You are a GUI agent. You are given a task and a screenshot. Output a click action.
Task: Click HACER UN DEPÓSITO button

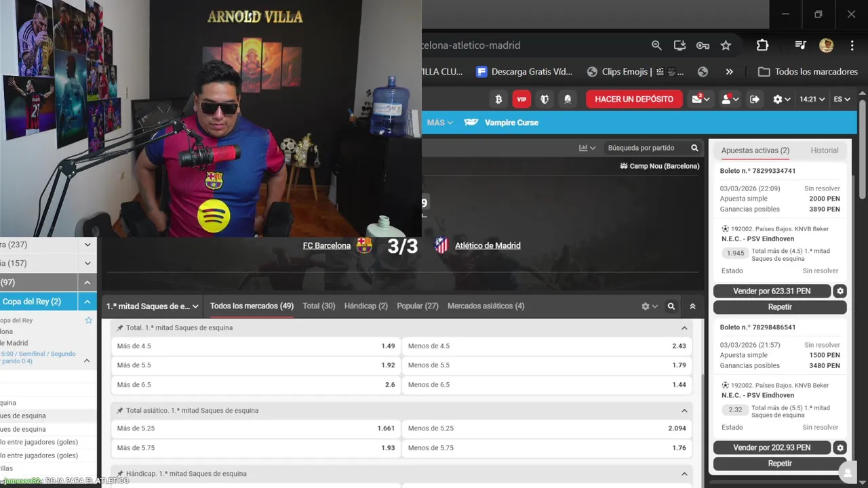(634, 99)
